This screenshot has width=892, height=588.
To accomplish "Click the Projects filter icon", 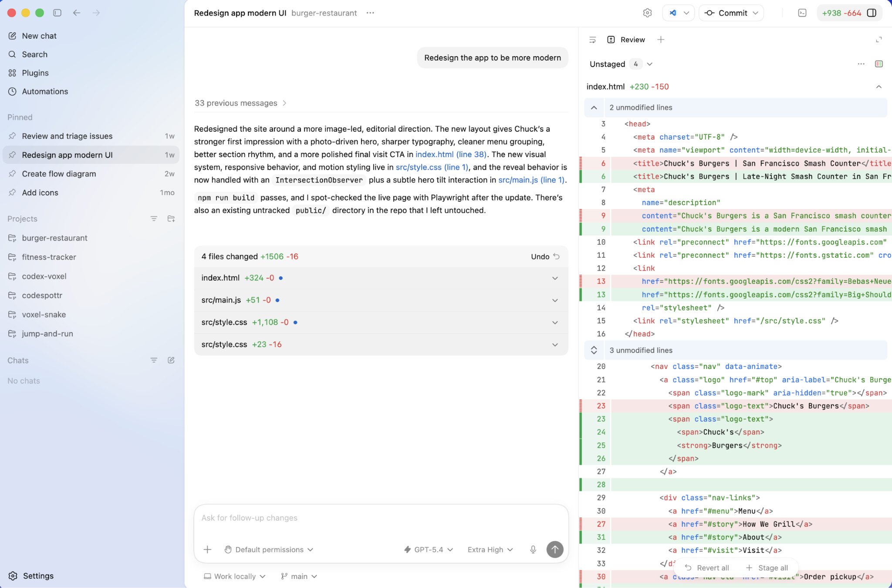I will (154, 219).
